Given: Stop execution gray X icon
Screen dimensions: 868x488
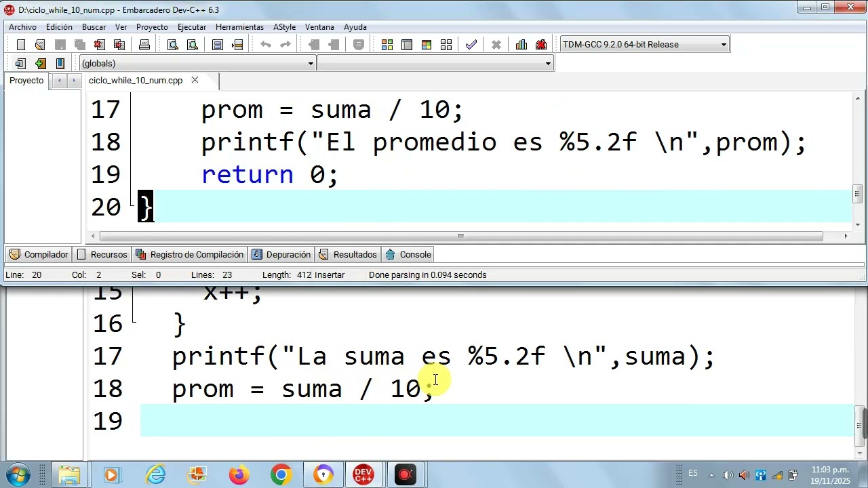Looking at the screenshot, I should pos(496,45).
